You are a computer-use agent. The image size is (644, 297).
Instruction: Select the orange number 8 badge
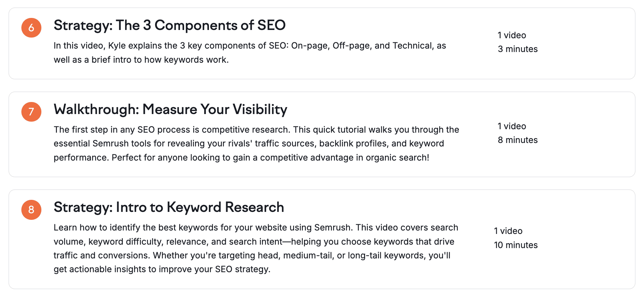(31, 209)
